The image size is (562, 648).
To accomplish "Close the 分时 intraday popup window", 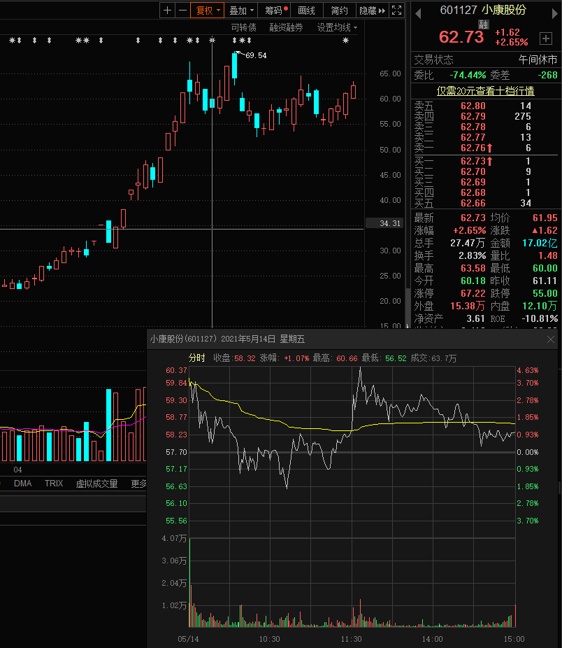I will [550, 339].
